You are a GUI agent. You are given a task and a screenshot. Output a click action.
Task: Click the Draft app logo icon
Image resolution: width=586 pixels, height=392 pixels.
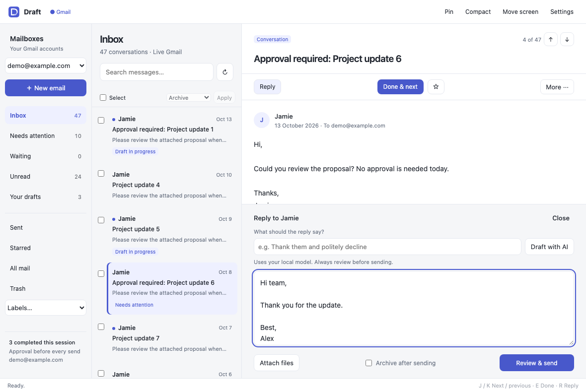click(x=14, y=12)
